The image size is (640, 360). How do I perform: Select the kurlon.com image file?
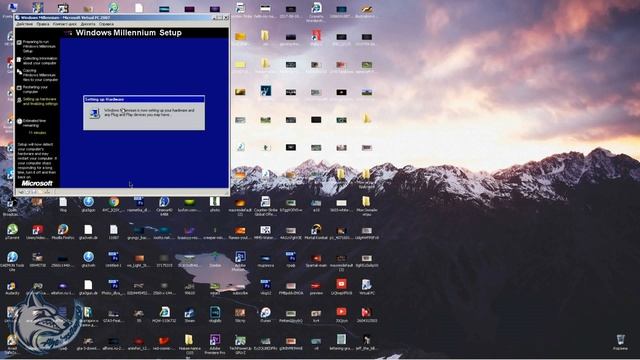click(189, 205)
